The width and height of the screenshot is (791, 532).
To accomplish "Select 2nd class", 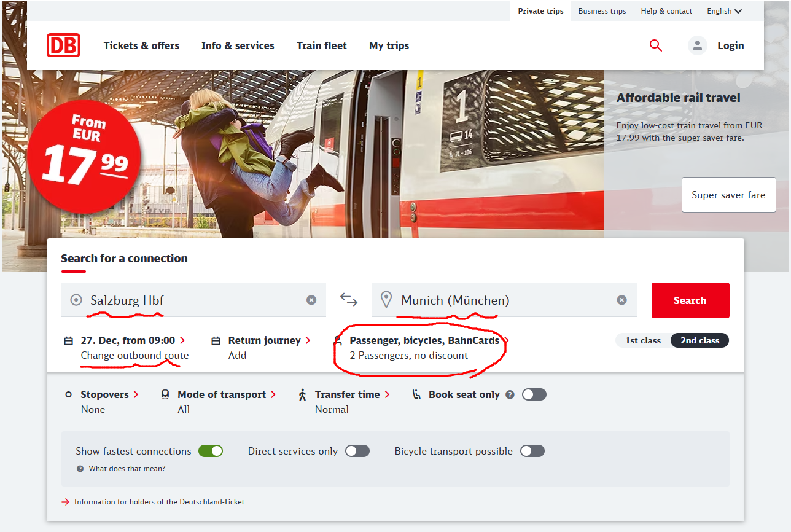I will tap(699, 340).
